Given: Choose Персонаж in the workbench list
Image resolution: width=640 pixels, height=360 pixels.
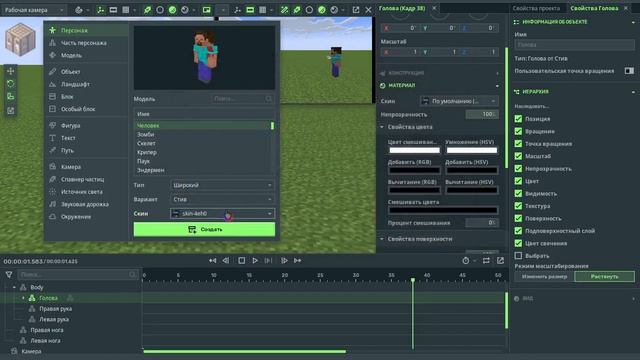Looking at the screenshot, I should point(87,30).
